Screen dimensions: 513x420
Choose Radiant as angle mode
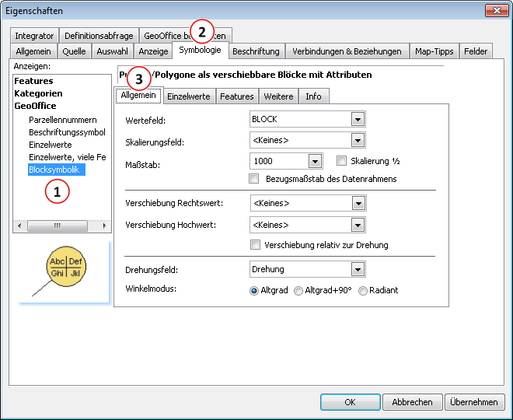point(363,290)
